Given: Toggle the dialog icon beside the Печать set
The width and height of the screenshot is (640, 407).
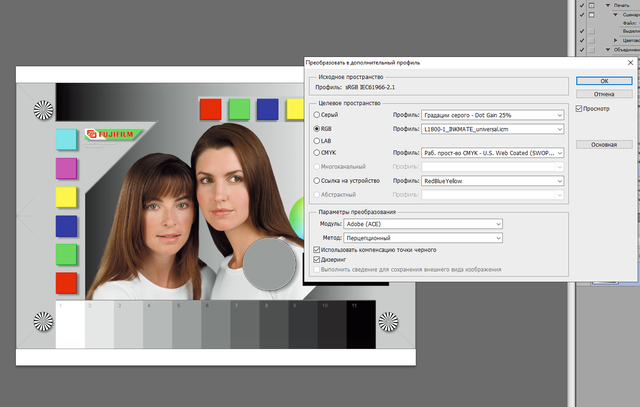Looking at the screenshot, I should pos(591,5).
